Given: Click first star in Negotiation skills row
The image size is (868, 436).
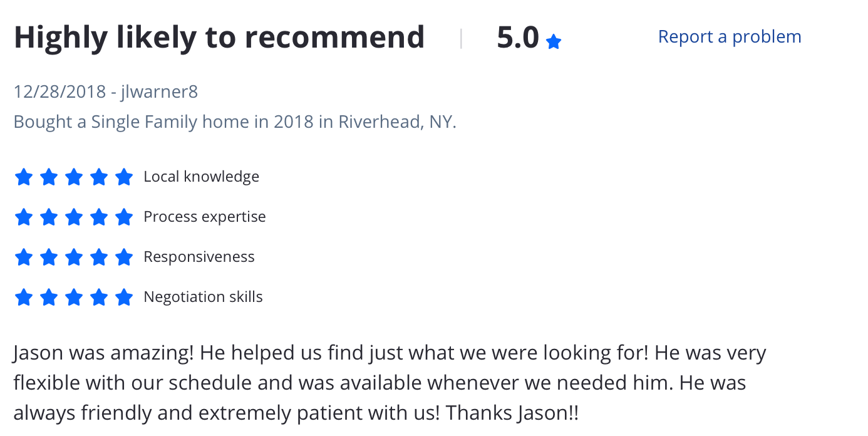Looking at the screenshot, I should [23, 297].
